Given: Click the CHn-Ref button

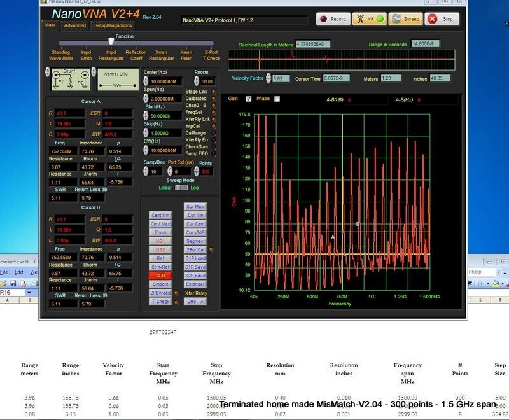Looking at the screenshot, I should point(160,267).
